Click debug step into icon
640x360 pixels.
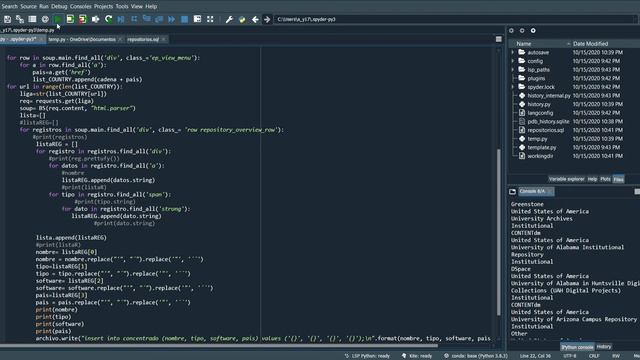pos(147,19)
